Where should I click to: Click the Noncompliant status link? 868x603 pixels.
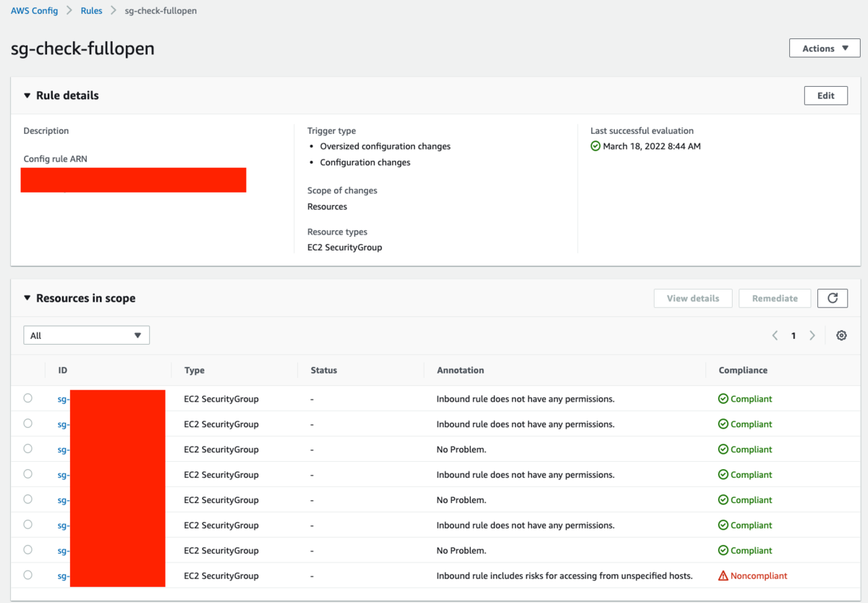[x=759, y=576]
